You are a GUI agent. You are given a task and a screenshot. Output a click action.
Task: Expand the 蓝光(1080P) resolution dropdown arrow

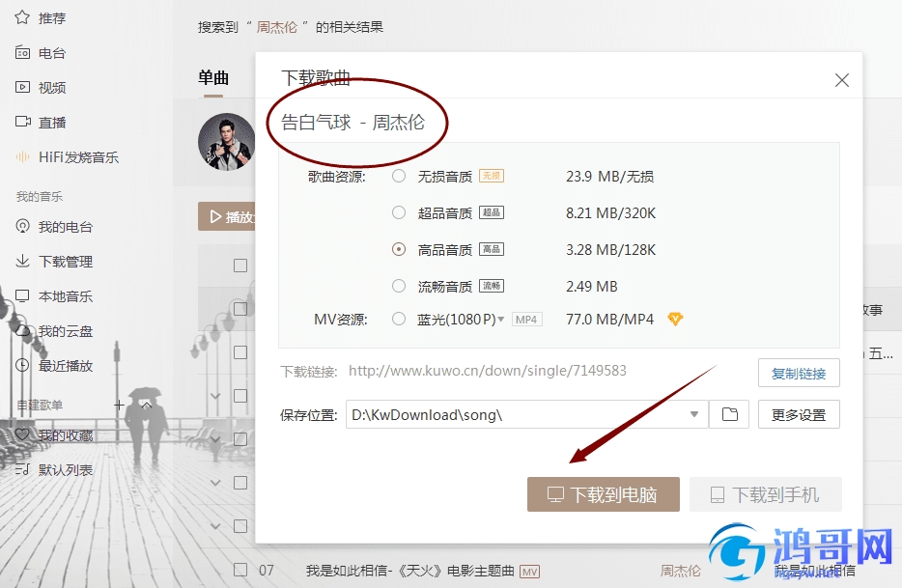tap(501, 320)
